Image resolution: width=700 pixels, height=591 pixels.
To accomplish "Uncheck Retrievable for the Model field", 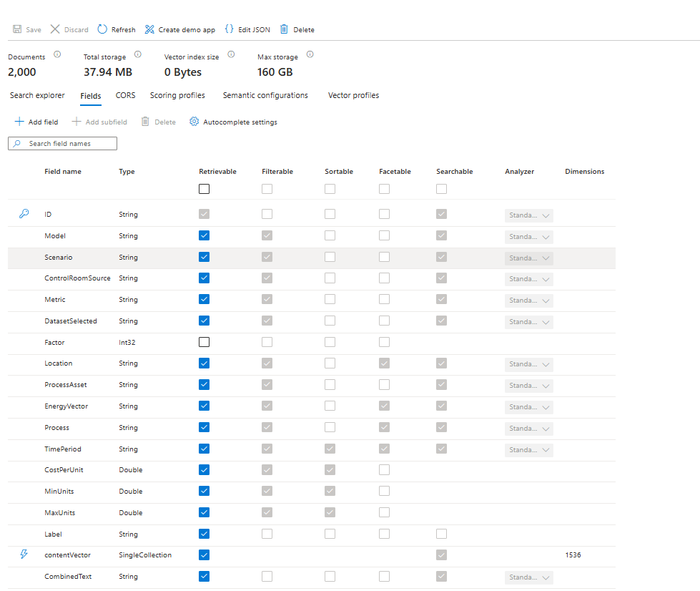I will pos(204,235).
